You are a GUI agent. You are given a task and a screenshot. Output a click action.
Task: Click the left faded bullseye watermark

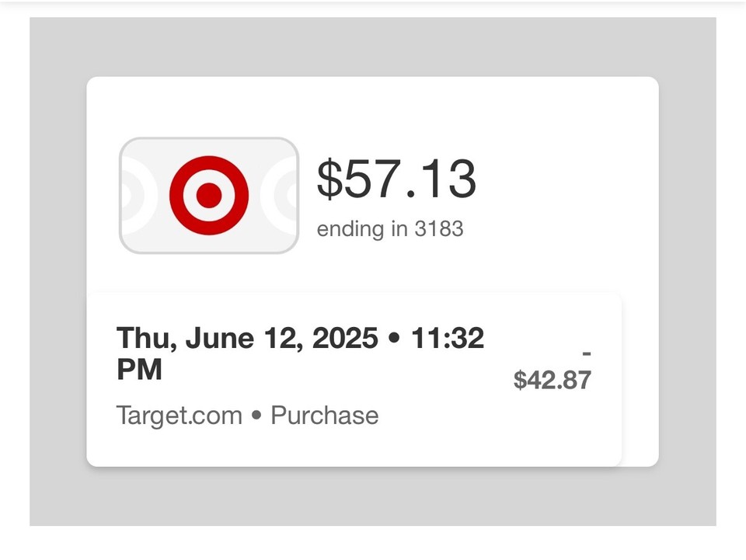128,194
